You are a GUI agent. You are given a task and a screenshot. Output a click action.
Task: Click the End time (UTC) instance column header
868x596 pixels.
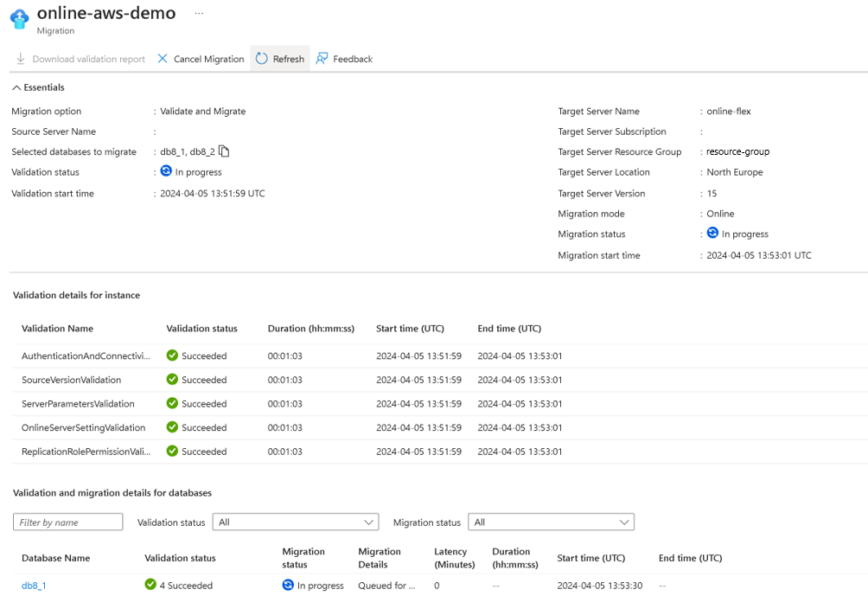tap(509, 329)
